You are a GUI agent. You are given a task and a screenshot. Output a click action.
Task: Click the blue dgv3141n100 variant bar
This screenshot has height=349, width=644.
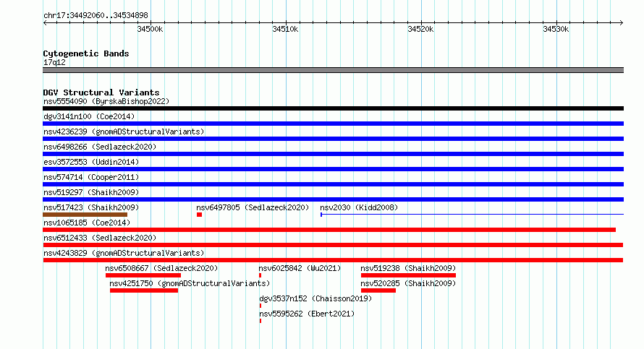point(333,124)
